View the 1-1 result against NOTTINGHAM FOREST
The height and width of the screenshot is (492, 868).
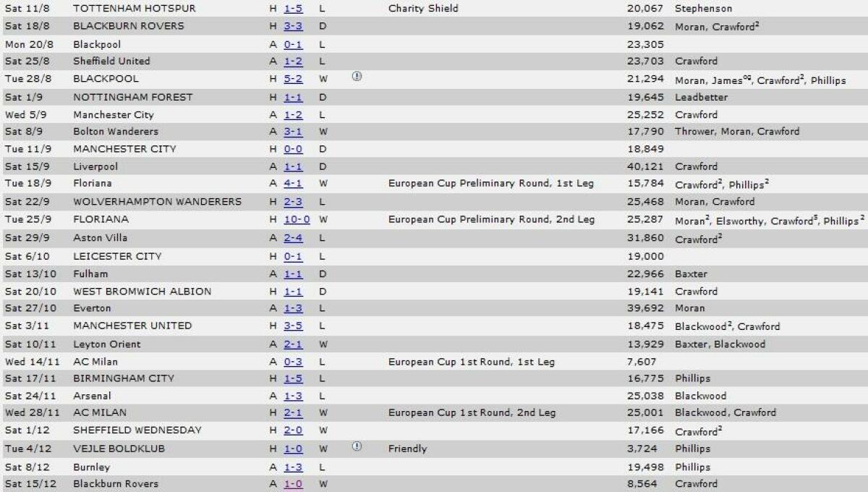pyautogui.click(x=293, y=97)
